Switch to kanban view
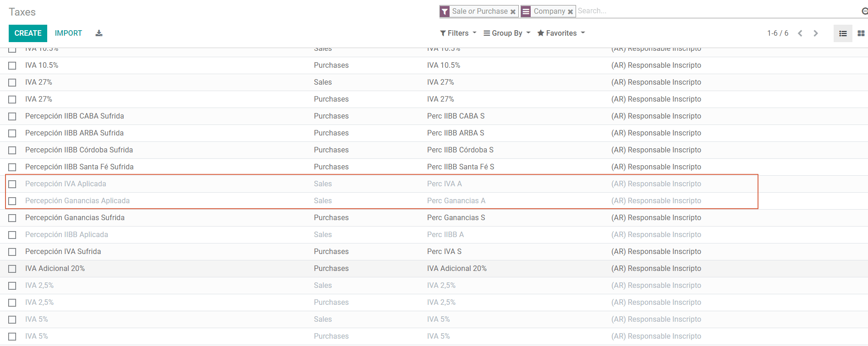 pos(861,33)
